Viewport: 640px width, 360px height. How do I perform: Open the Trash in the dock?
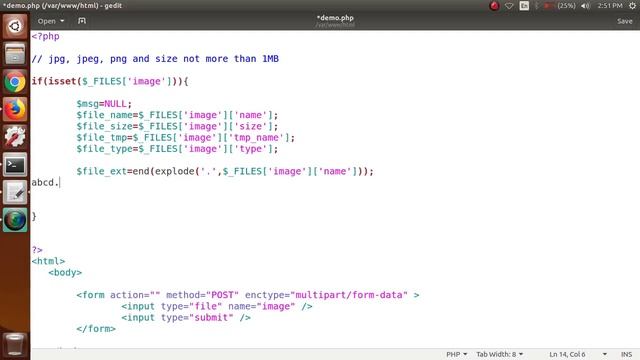point(15,345)
